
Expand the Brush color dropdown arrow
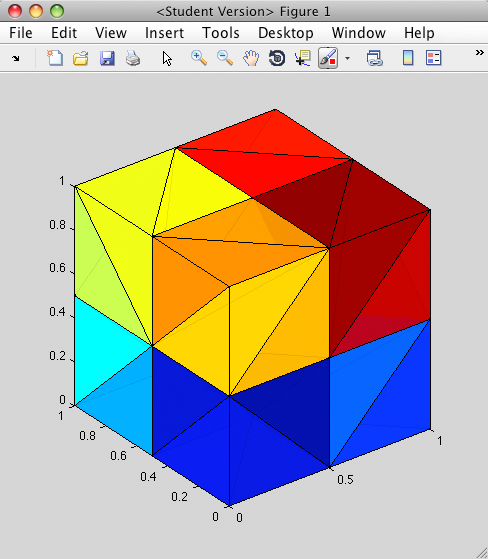(x=347, y=58)
